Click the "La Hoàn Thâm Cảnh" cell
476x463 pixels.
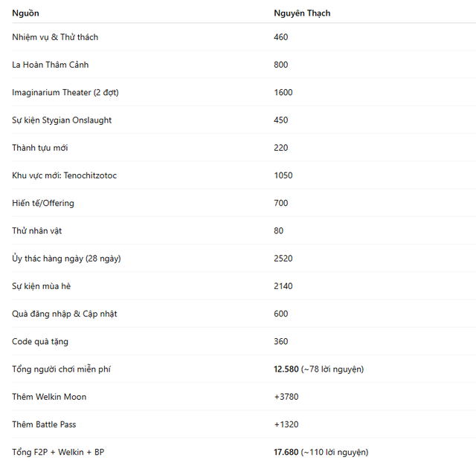50,65
